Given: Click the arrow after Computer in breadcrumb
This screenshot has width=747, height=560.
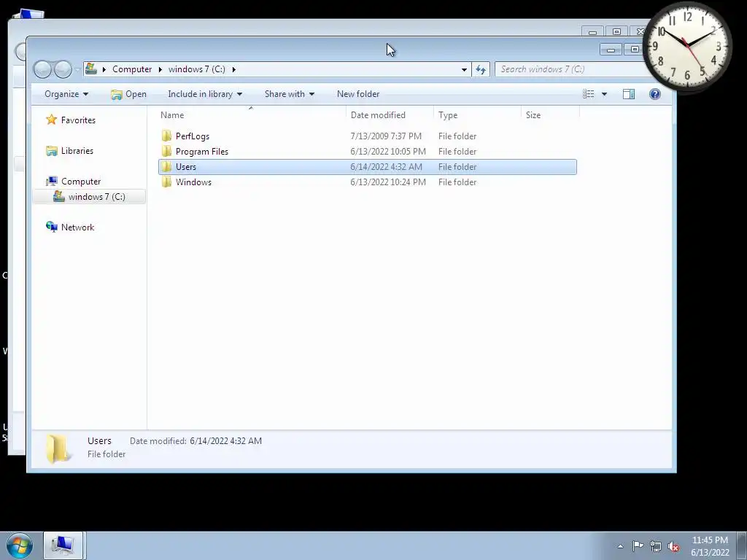Looking at the screenshot, I should (160, 69).
